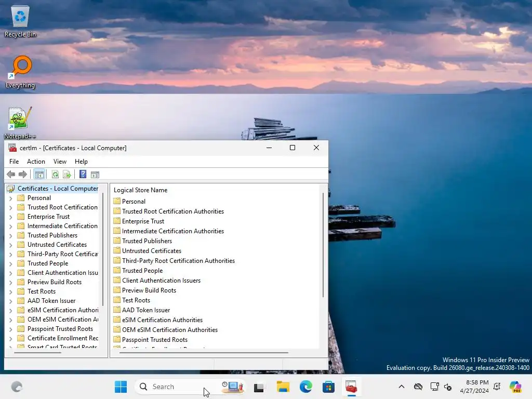This screenshot has height=399, width=532.
Task: Click the muted volume tray icon
Action: tap(448, 387)
